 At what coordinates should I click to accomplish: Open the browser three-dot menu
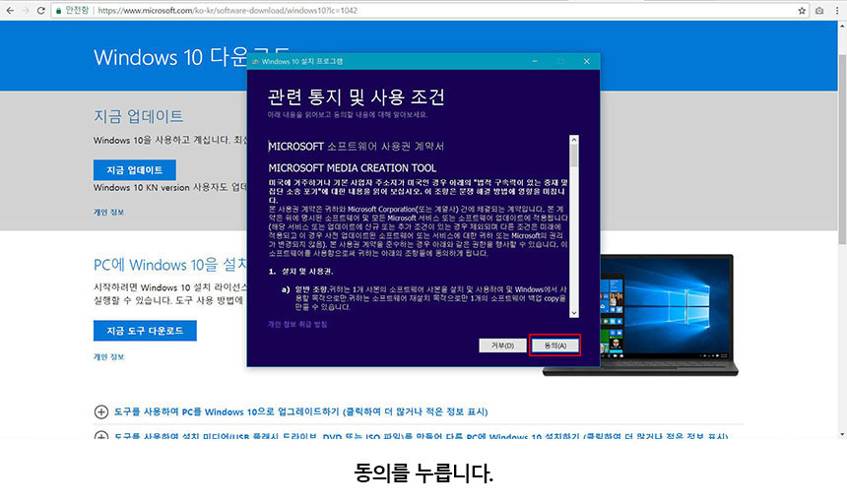coord(837,10)
